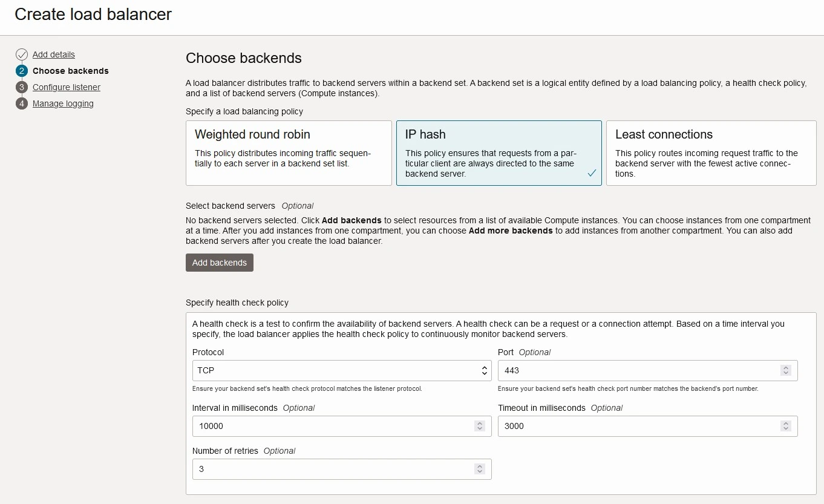Screen dimensions: 824x504
Task: Click the Protocol dropdown arrows showing TCP
Action: click(484, 371)
